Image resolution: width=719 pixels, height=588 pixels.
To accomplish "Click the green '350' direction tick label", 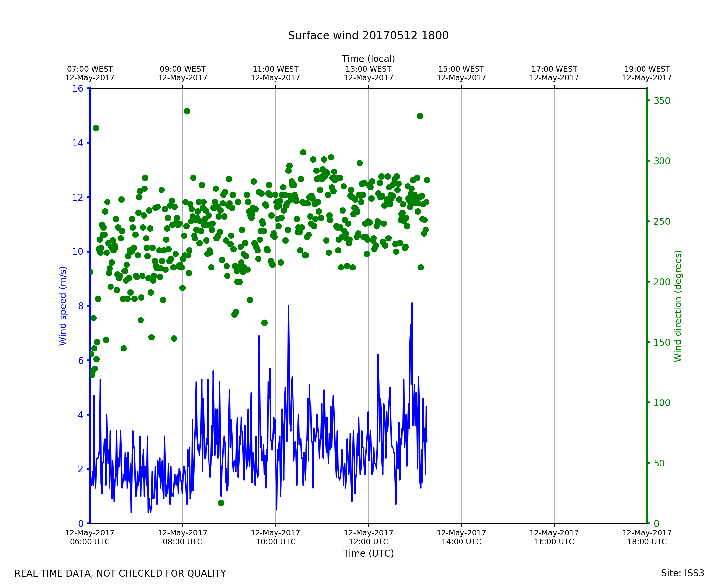I will pos(662,101).
